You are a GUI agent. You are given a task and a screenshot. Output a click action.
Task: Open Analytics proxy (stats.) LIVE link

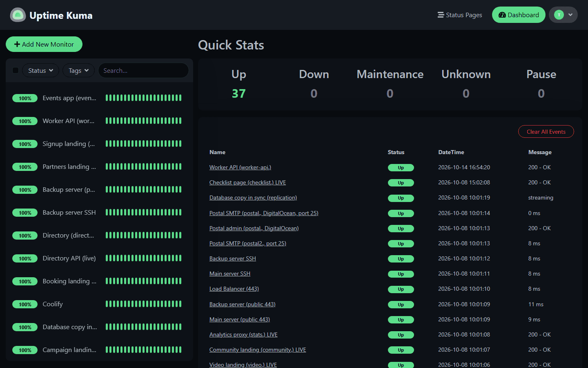243,334
